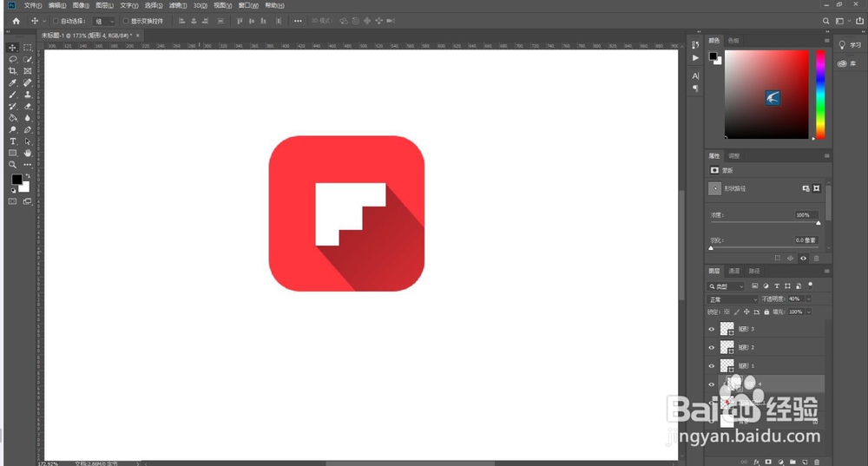Hide the 矩形 2 layer
The height and width of the screenshot is (466, 868).
pyautogui.click(x=712, y=348)
